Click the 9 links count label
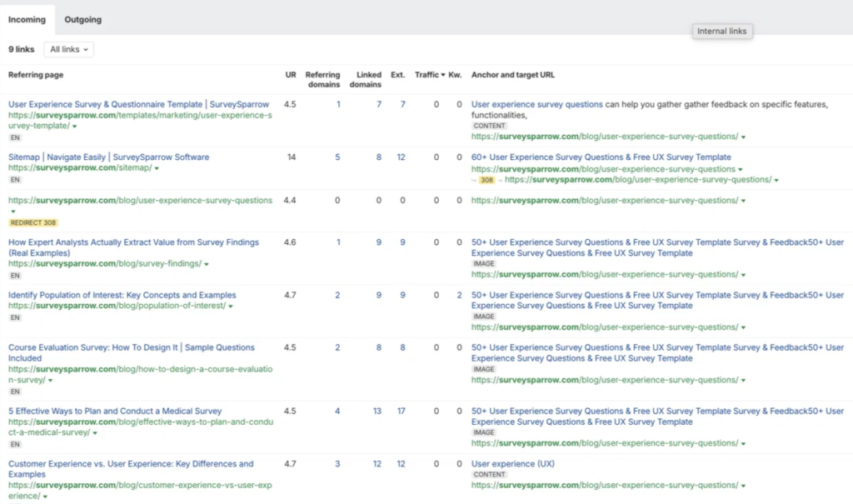 pos(21,49)
